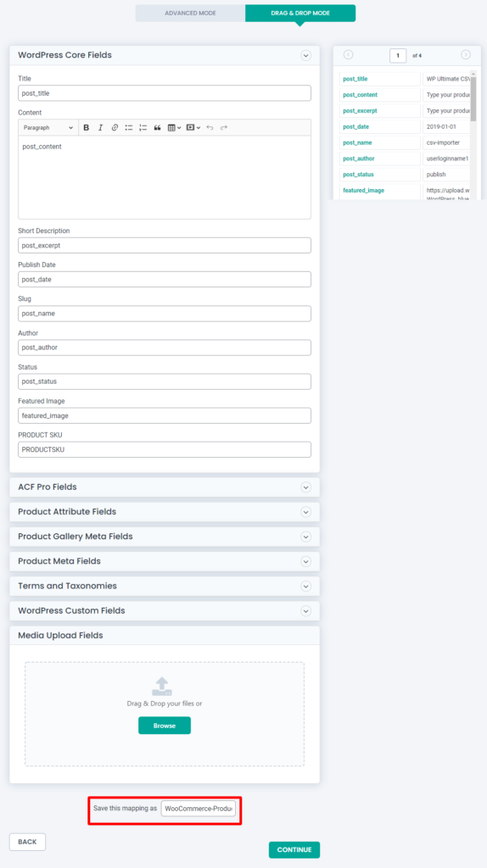This screenshot has height=868, width=487.
Task: Click the Featured Image field
Action: pyautogui.click(x=165, y=415)
